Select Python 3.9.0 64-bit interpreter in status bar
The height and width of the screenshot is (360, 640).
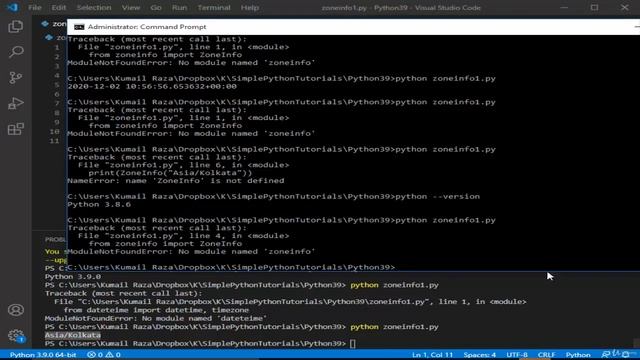coord(43,355)
